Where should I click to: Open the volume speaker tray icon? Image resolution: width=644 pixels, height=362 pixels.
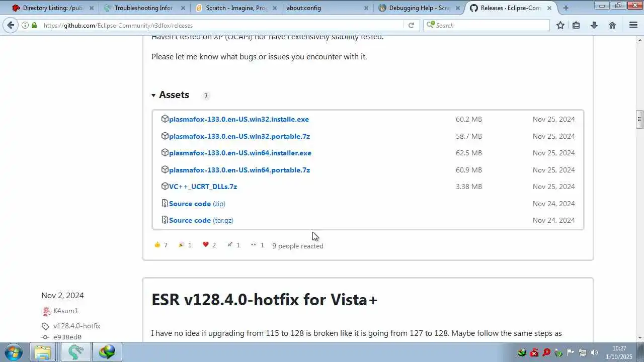[x=595, y=352]
